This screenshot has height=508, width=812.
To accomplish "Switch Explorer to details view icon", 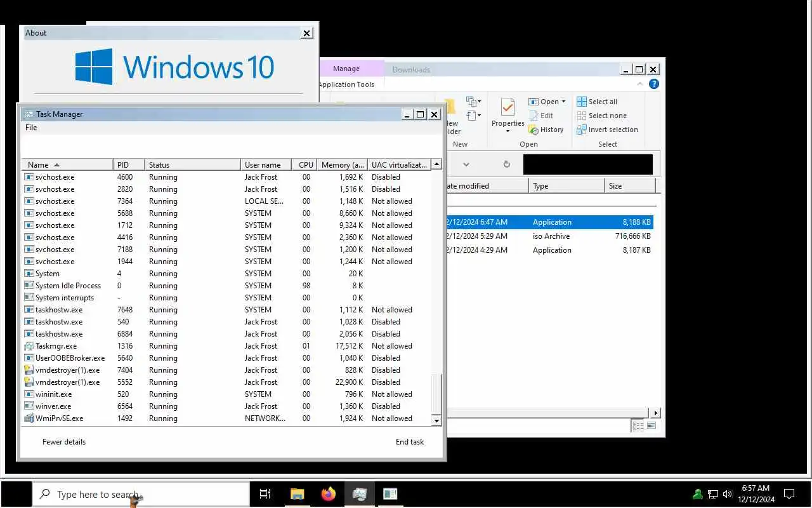I will pyautogui.click(x=638, y=425).
